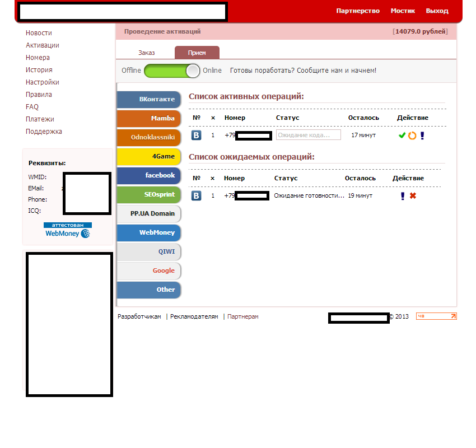The image size is (476, 448).
Task: Click the blue exclamation icon in the pending operations row
Action: coord(403,196)
